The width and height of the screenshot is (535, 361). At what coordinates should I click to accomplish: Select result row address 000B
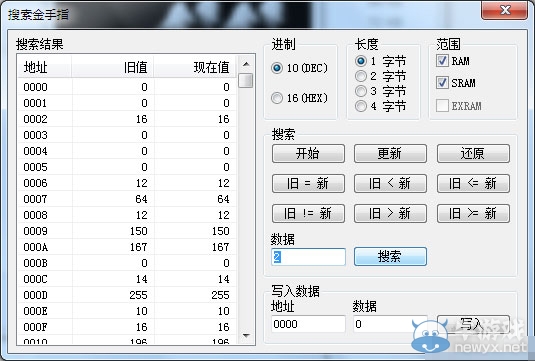[127, 263]
